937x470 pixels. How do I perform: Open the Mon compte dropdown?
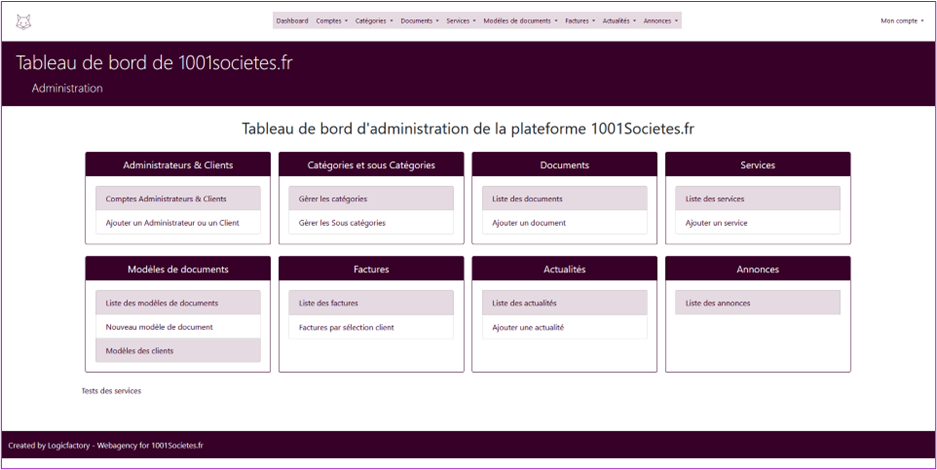[x=902, y=21]
